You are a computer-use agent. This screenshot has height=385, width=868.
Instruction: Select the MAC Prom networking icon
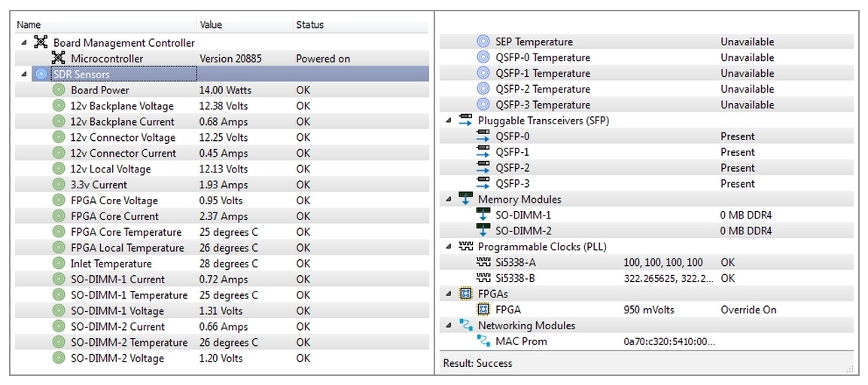(x=483, y=341)
